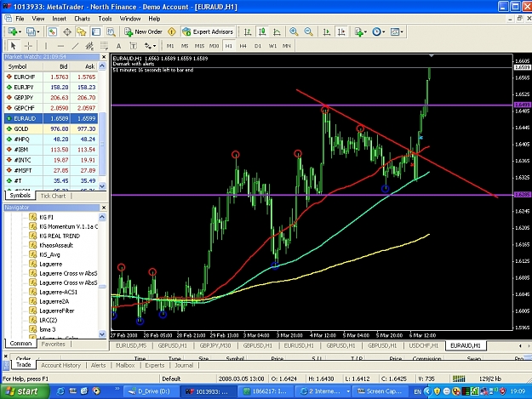Click the New Order button
532x399 pixels.
click(x=143, y=31)
